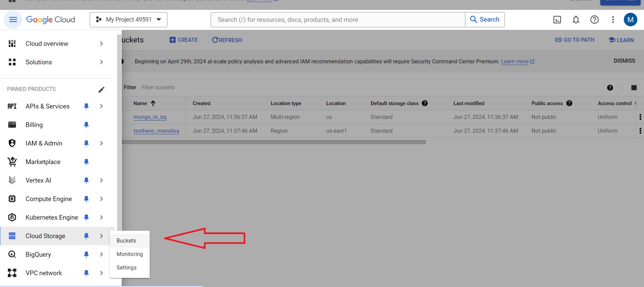Expand APIs & Services submenu arrow

pyautogui.click(x=101, y=106)
